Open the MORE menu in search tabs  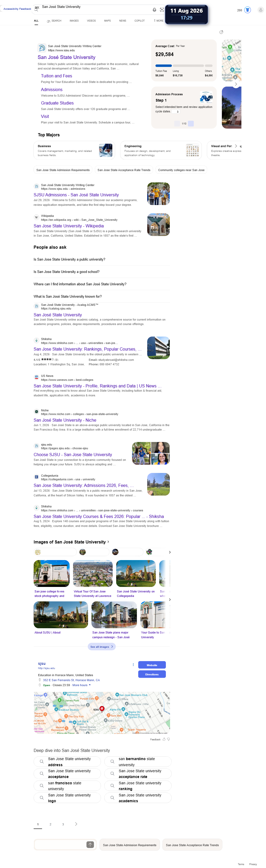[158, 21]
